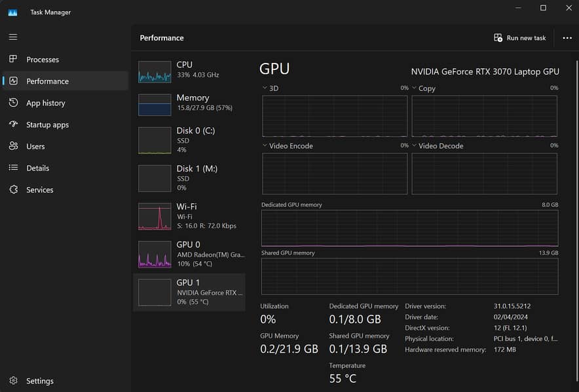Click the Users icon in sidebar
The image size is (579, 392).
[x=13, y=146]
